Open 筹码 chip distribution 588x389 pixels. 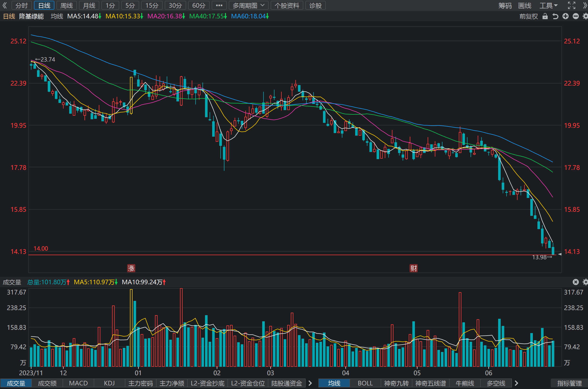[505, 5]
